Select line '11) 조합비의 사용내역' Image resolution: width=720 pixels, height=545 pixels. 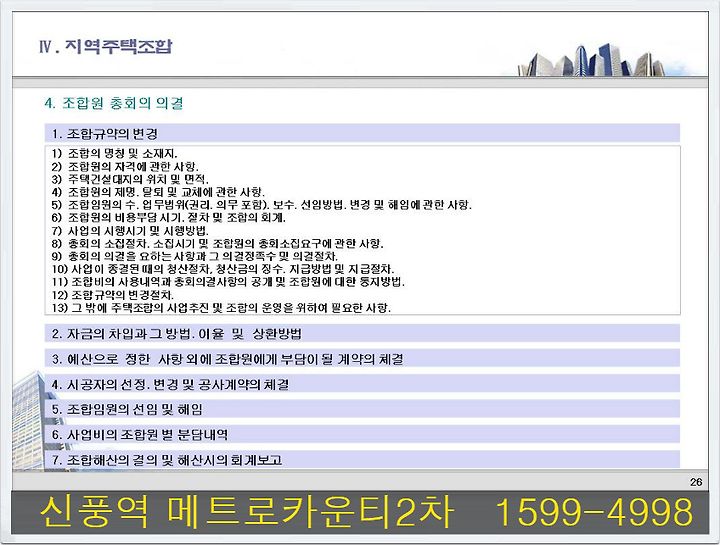228,282
